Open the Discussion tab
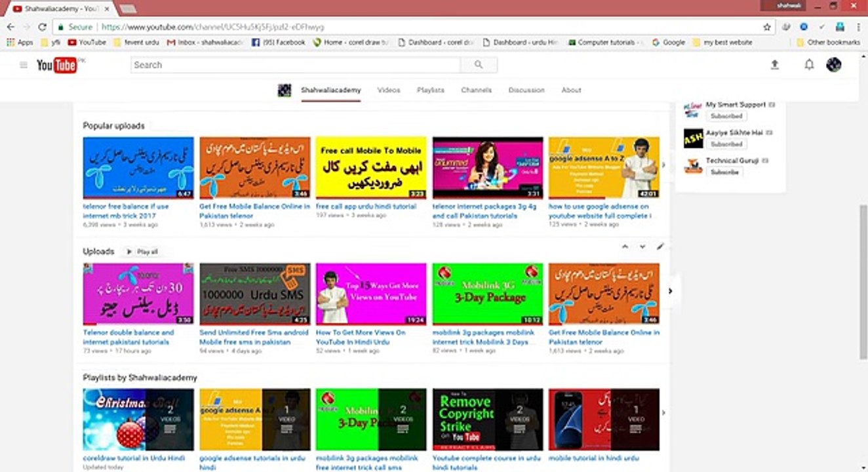This screenshot has width=868, height=472. [526, 90]
